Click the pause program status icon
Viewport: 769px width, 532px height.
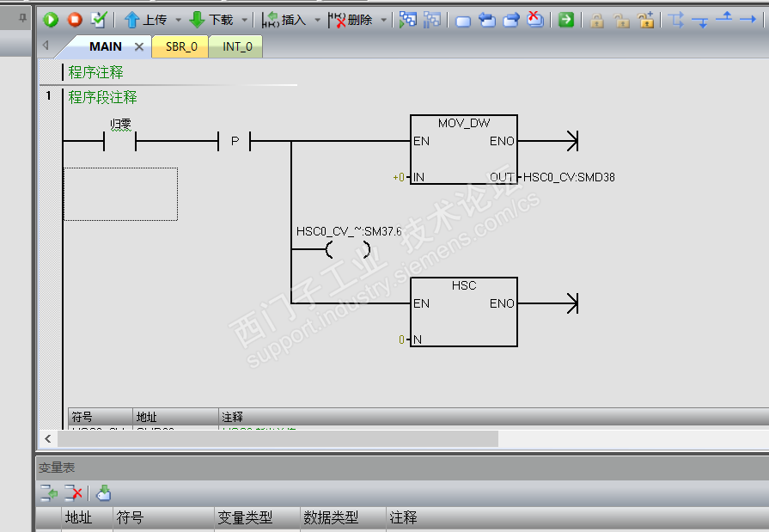pos(432,20)
